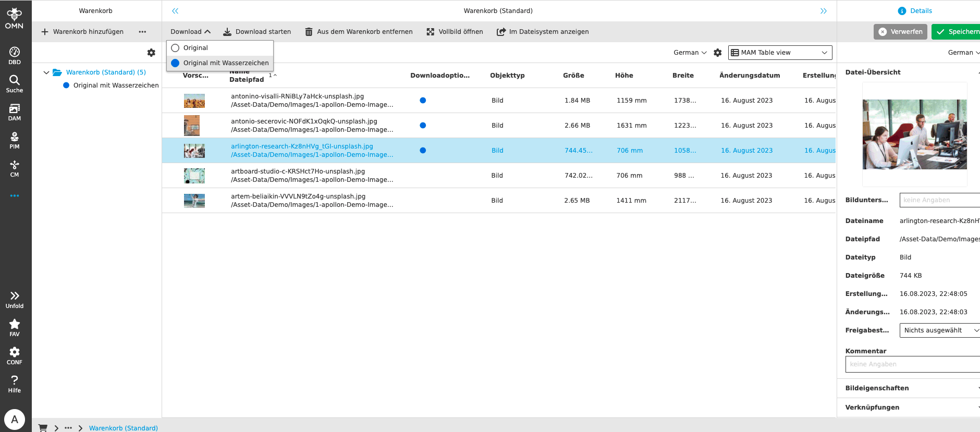Collapse the Warenkorb (Standard) tree node

coord(46,72)
